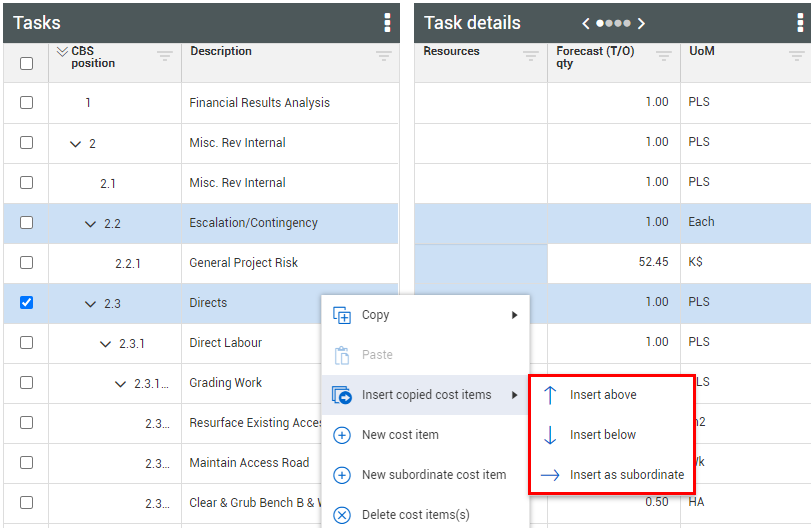This screenshot has width=811, height=528.
Task: Go to next Task details page arrow
Action: tap(641, 23)
